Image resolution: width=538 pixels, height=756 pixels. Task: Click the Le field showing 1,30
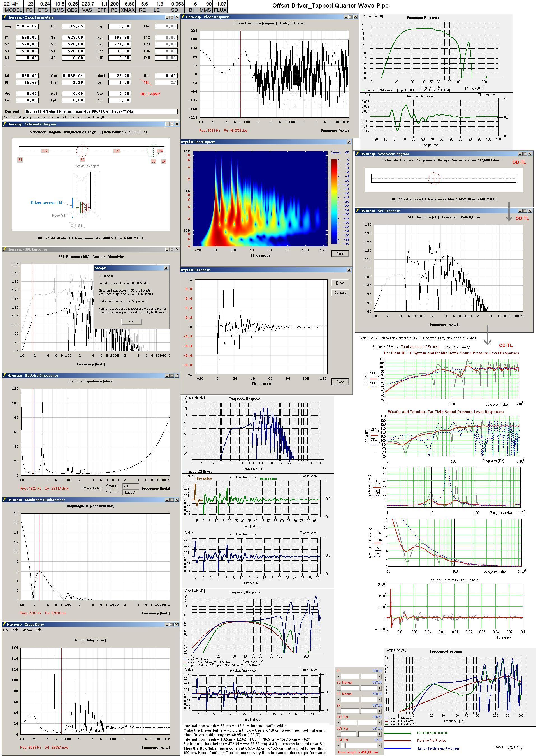[120, 82]
